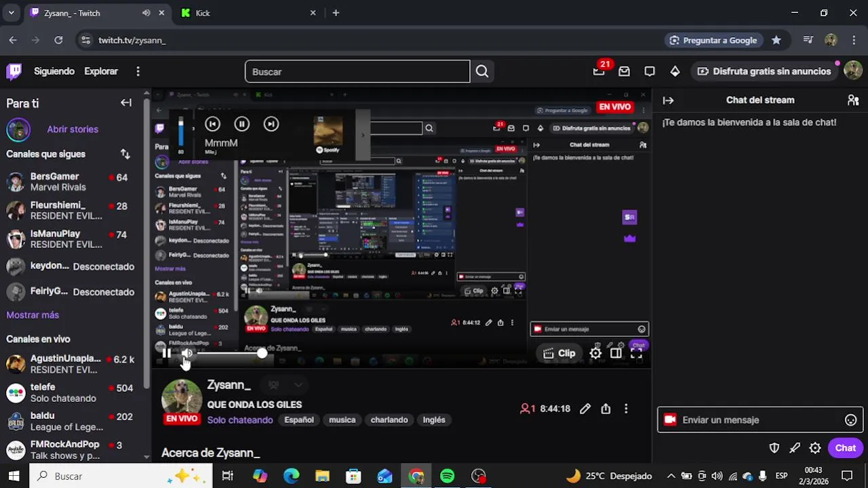Mute the stream volume speaker icon

coord(187,353)
